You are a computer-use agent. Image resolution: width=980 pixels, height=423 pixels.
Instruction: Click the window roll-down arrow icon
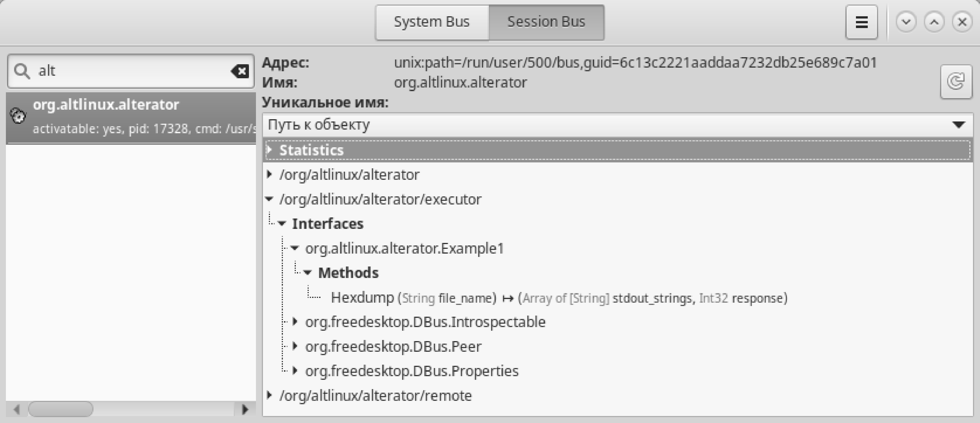pyautogui.click(x=906, y=22)
